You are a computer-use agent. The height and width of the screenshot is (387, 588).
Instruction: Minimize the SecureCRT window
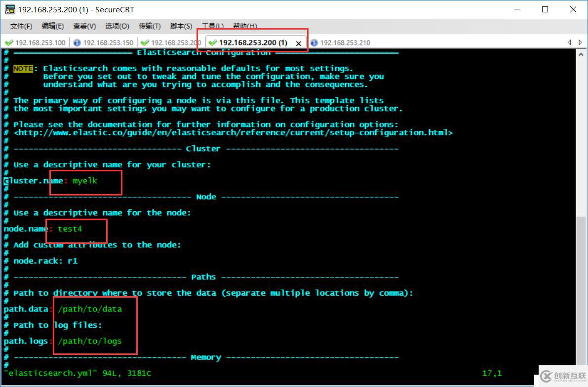[517, 9]
